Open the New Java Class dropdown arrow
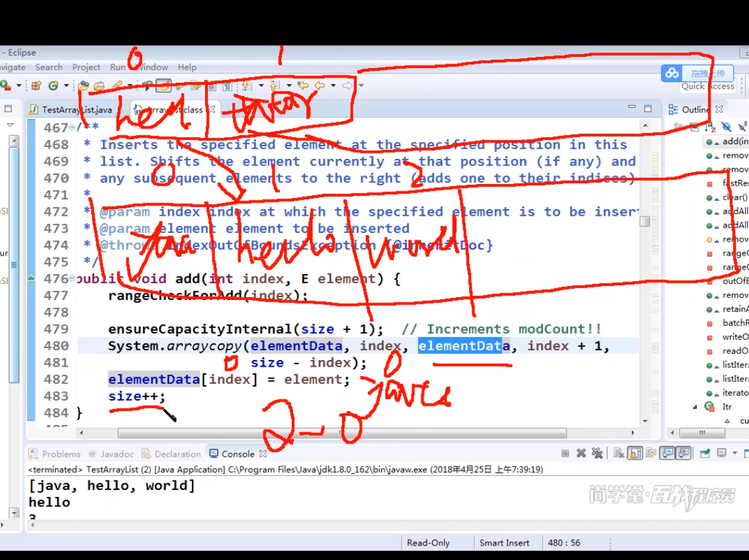This screenshot has height=560, width=749. click(x=66, y=85)
